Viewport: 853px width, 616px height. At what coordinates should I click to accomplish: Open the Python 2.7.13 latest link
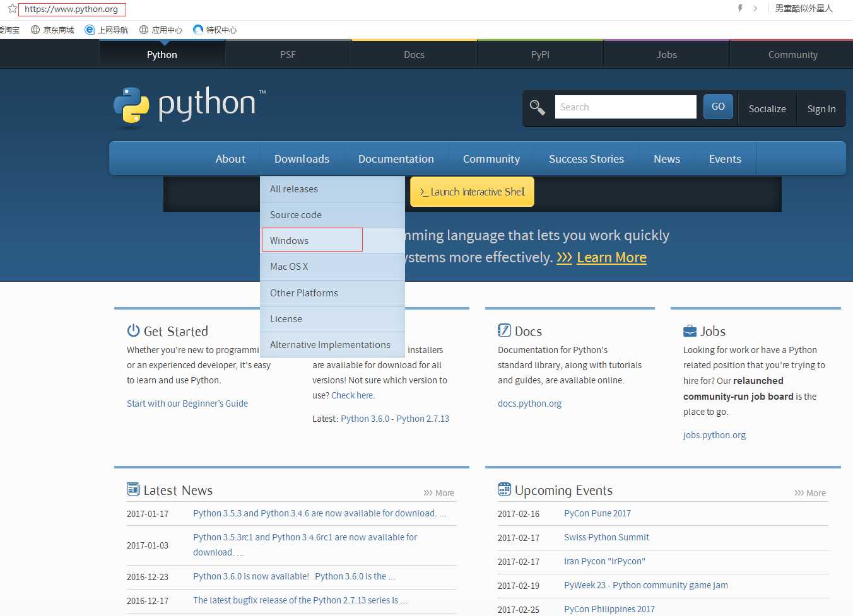pos(423,419)
